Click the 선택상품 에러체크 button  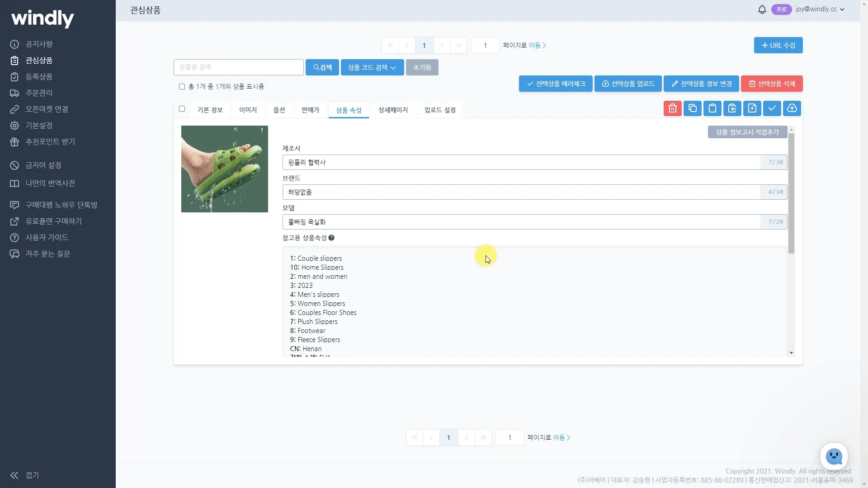pyautogui.click(x=555, y=84)
